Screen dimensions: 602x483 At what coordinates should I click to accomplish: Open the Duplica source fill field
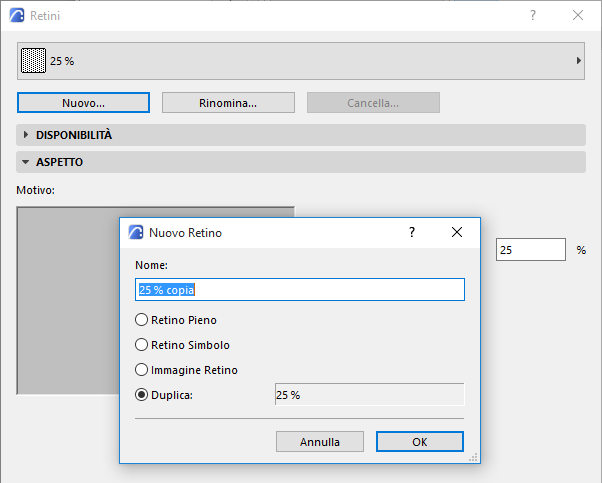[369, 394]
